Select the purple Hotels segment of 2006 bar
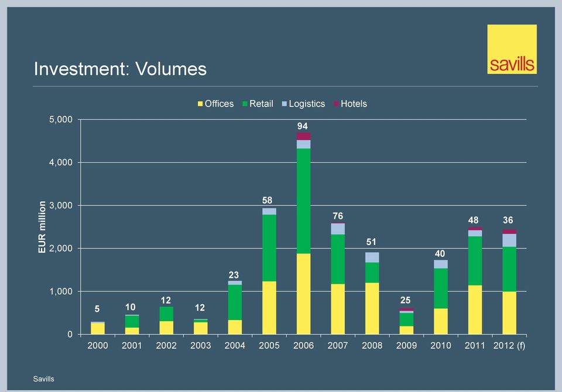 (x=304, y=136)
